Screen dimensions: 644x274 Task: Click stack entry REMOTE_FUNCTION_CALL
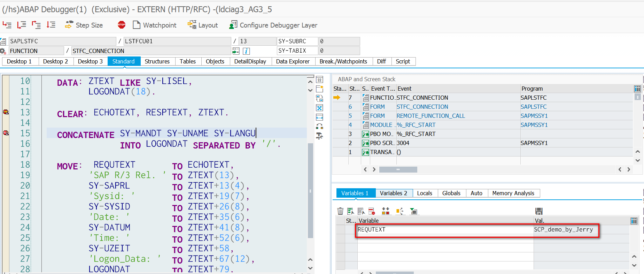coord(431,116)
